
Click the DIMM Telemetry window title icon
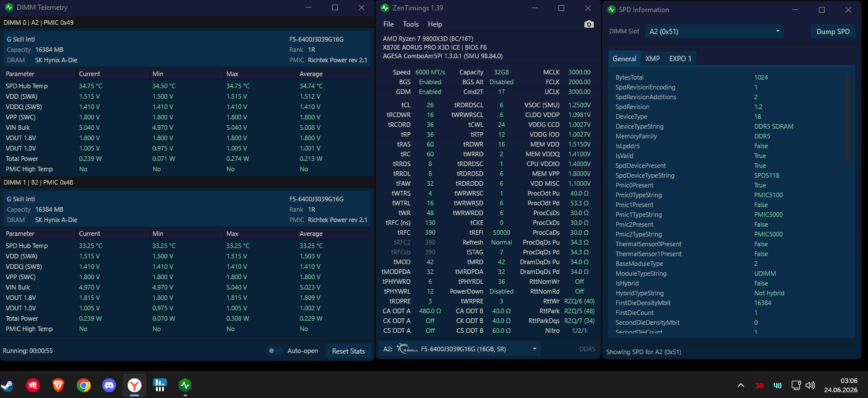click(x=9, y=7)
